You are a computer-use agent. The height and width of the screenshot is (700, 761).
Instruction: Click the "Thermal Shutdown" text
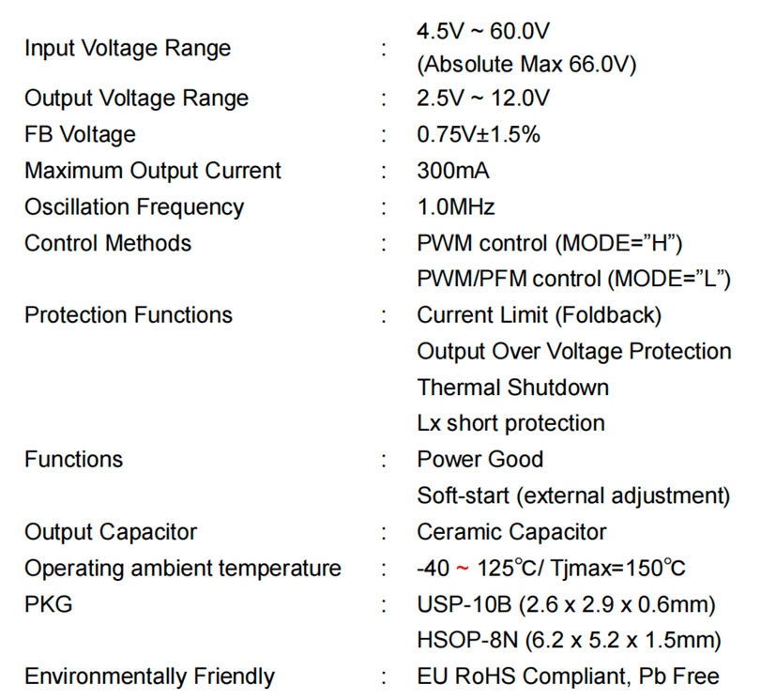(513, 387)
